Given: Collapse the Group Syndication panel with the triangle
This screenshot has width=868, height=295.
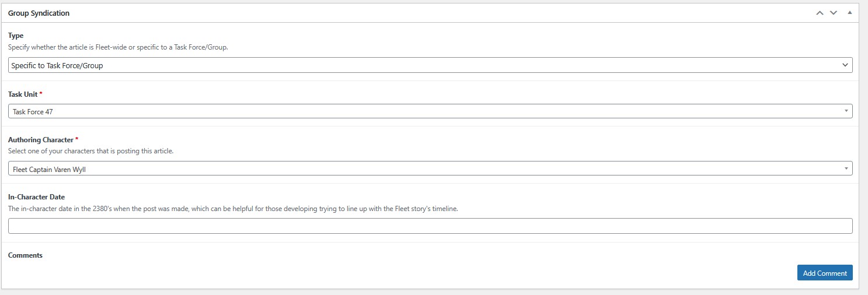Looking at the screenshot, I should coord(849,13).
